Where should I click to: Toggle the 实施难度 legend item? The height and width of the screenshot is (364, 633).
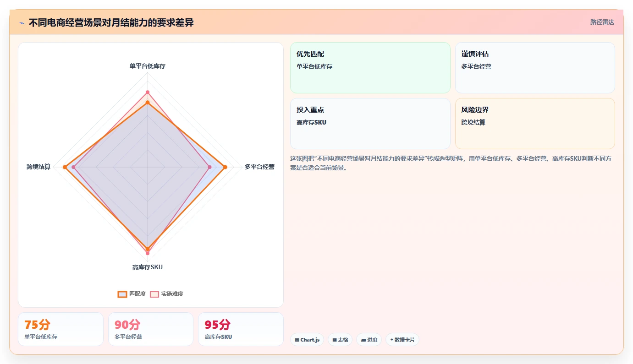166,294
